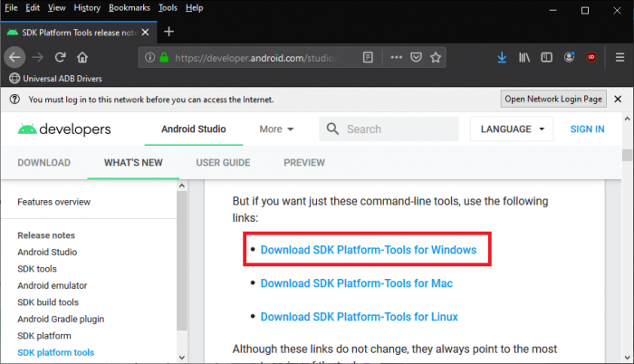
Task: Open a new tab with plus
Action: (x=169, y=32)
